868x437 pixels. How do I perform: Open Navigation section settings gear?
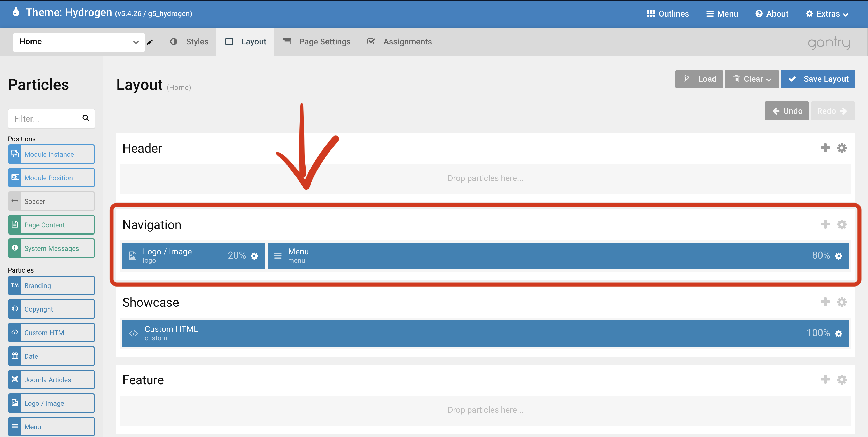pyautogui.click(x=842, y=224)
